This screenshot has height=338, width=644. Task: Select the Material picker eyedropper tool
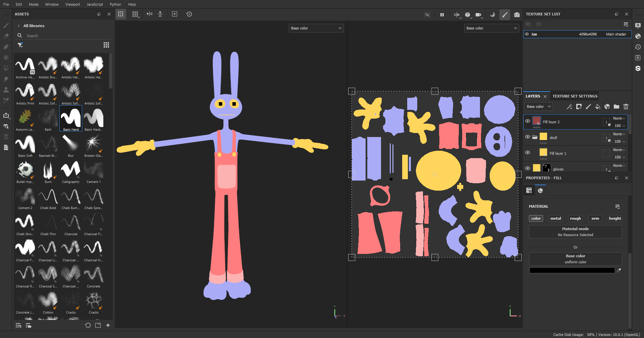(x=6, y=100)
